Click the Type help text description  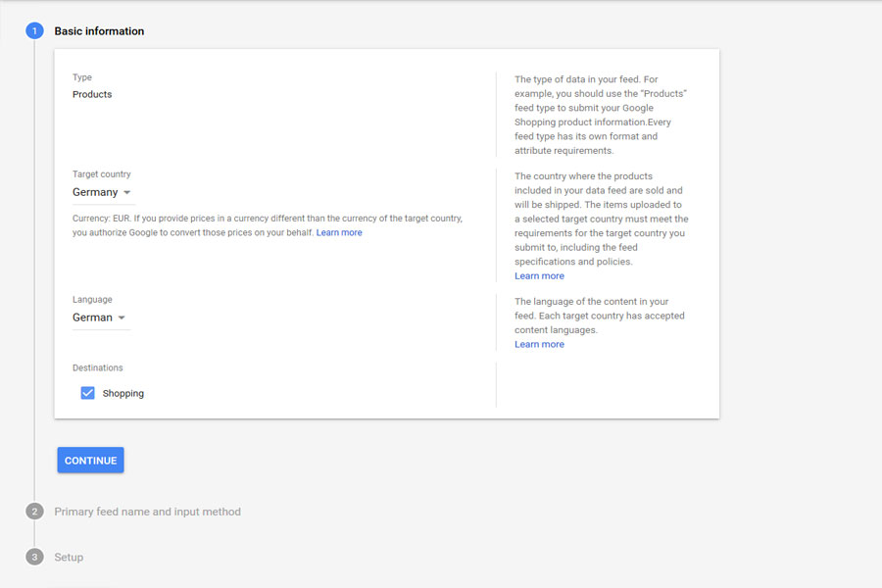click(601, 115)
